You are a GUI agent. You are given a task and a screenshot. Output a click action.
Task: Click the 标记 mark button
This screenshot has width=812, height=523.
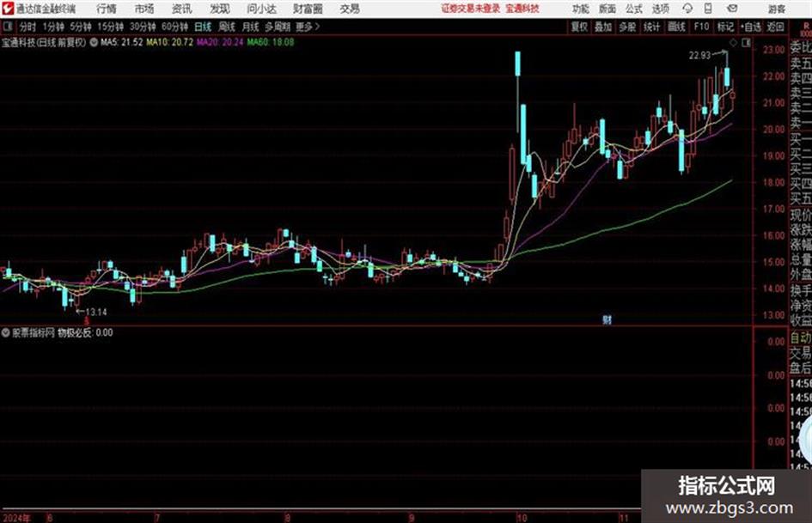725,27
